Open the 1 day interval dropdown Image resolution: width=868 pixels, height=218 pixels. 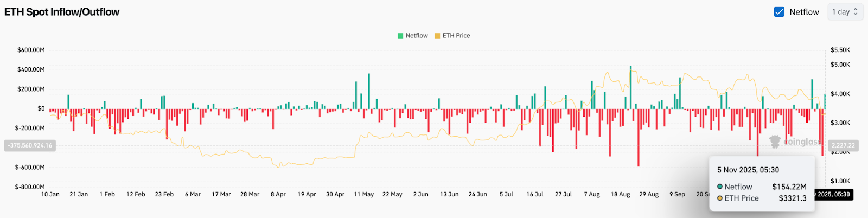(x=845, y=12)
